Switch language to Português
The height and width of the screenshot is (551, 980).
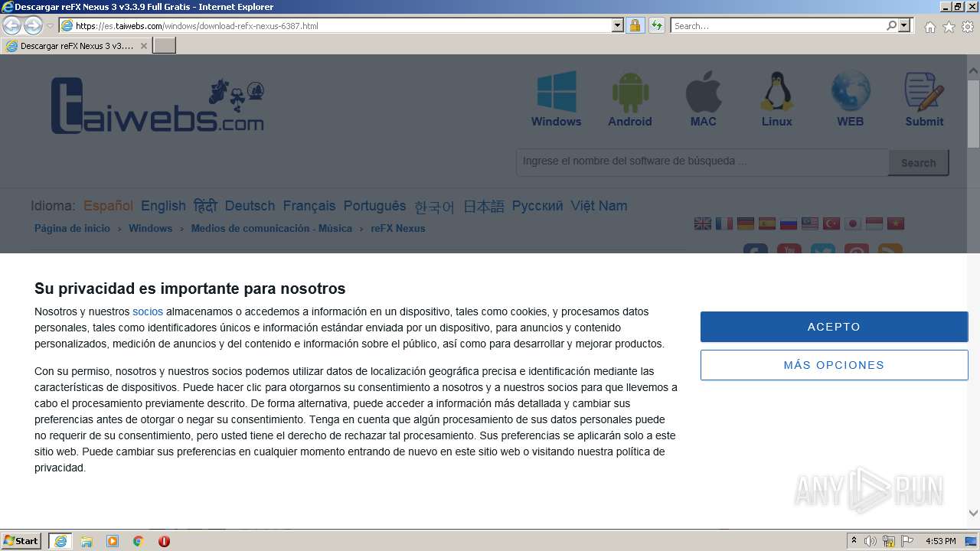coord(375,206)
